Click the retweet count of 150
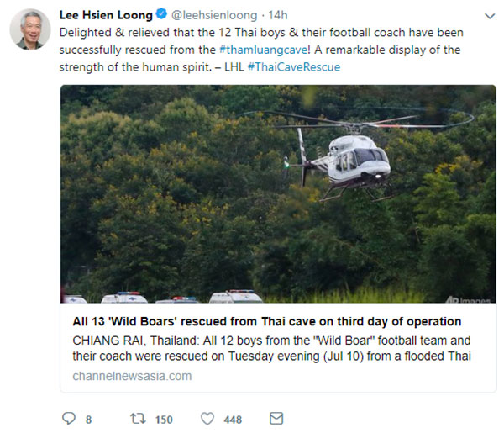The image size is (504, 433). (164, 419)
